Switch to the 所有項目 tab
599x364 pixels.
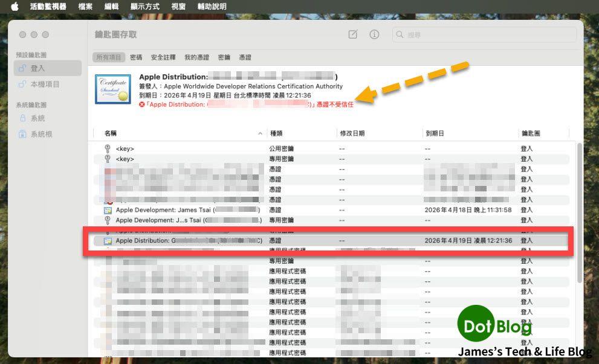coord(109,57)
